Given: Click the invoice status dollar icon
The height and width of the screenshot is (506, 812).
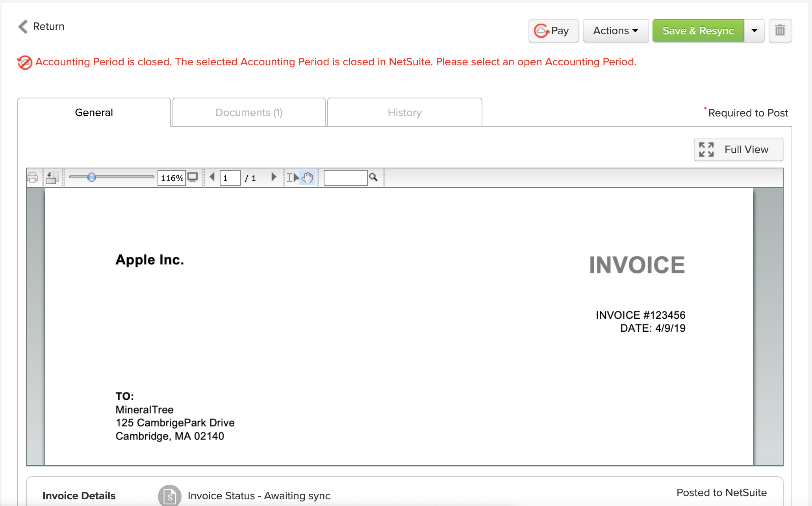Looking at the screenshot, I should coord(170,496).
